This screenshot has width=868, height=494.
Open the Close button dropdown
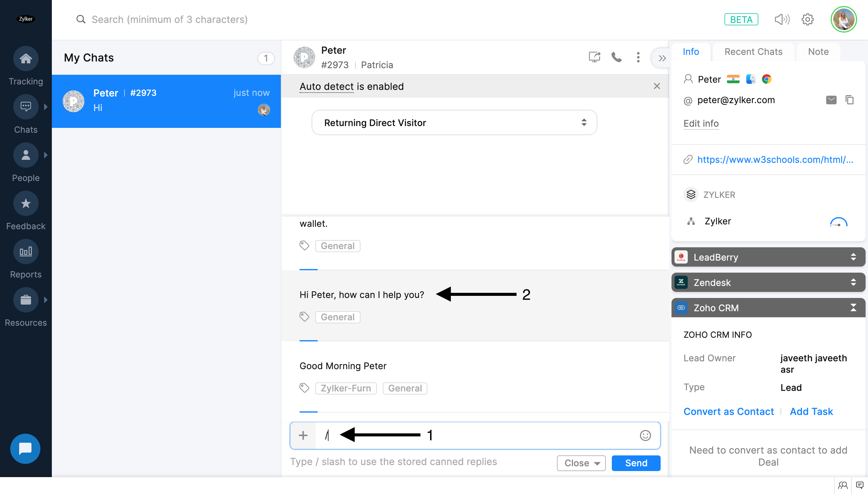[x=581, y=463]
